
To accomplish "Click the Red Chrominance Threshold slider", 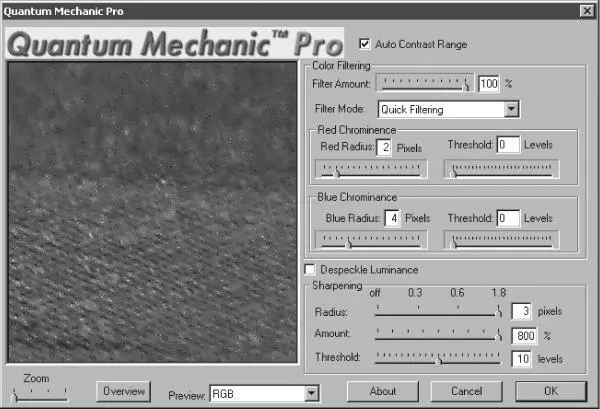I will [x=501, y=169].
